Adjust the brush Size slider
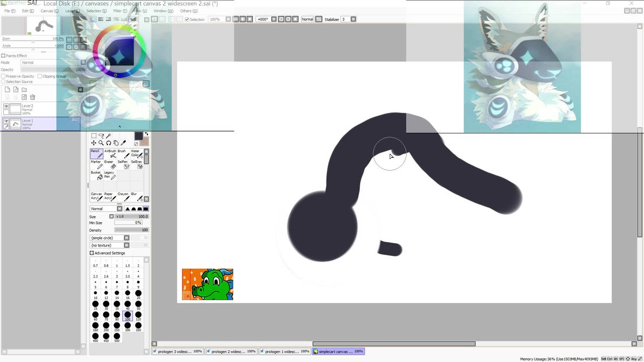Screen dimensions: 644x362 click(131, 216)
